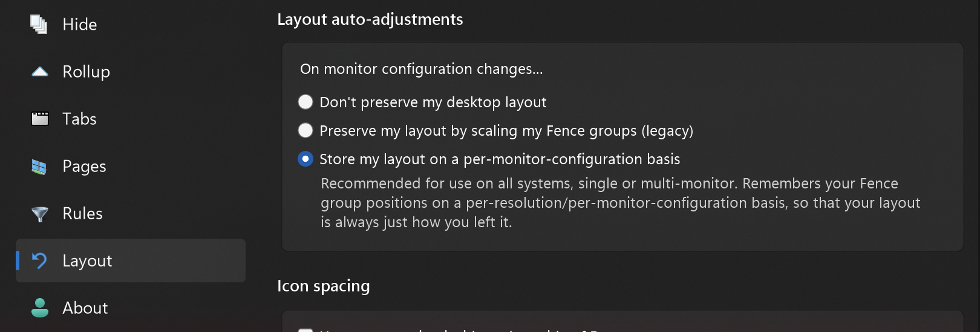Choose the per-monitor-configuration radio button
This screenshot has height=332, width=980.
(305, 159)
